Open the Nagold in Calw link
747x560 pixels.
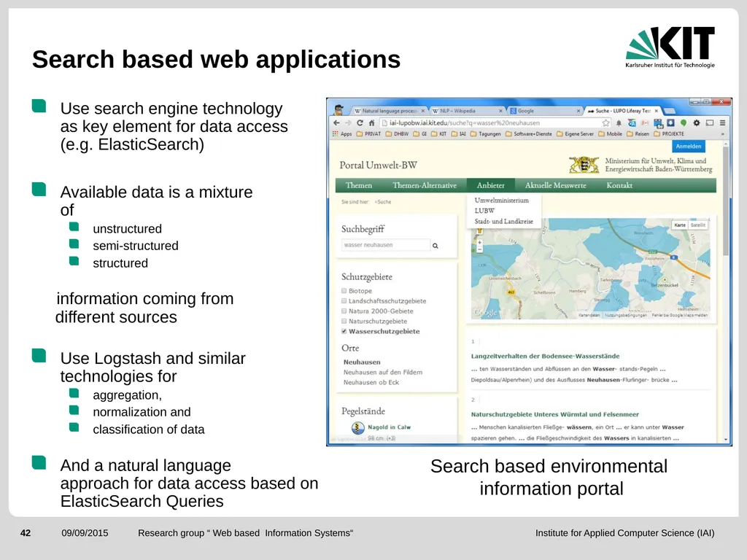pos(389,427)
